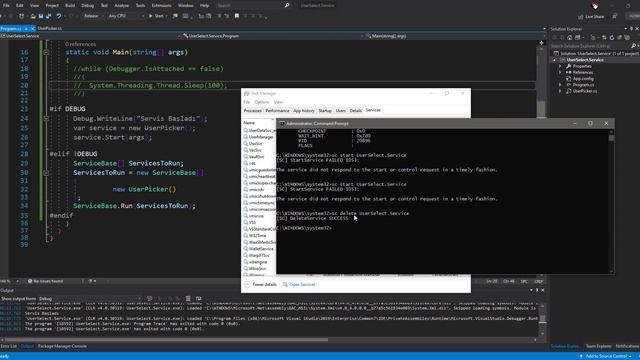Open the UserSelect.Service.Program type dropdown
The image size is (640, 360).
pos(273,36)
